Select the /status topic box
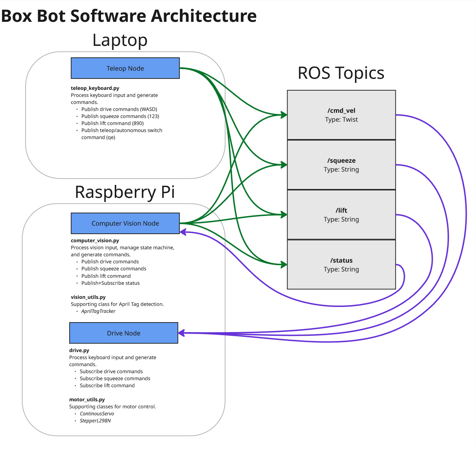 tap(341, 264)
